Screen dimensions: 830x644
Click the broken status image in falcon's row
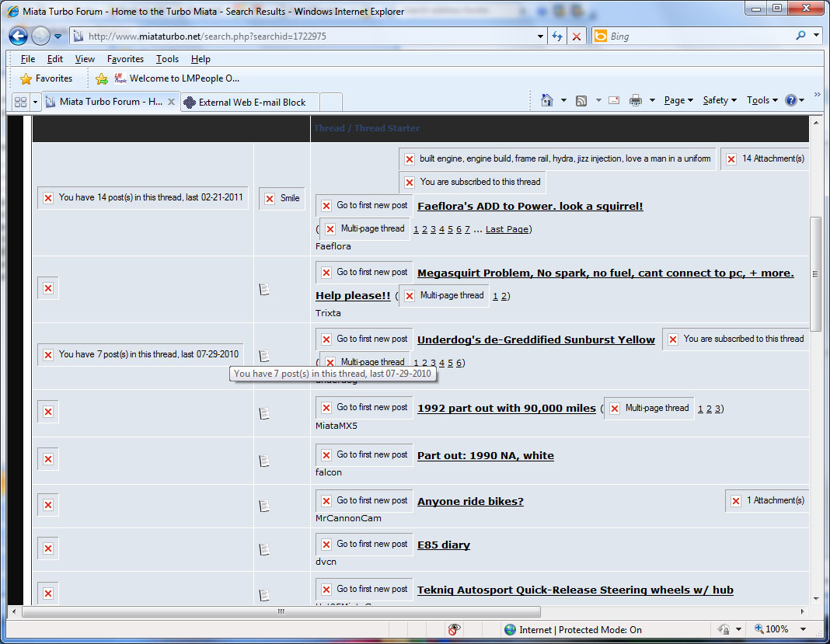pyautogui.click(x=48, y=459)
